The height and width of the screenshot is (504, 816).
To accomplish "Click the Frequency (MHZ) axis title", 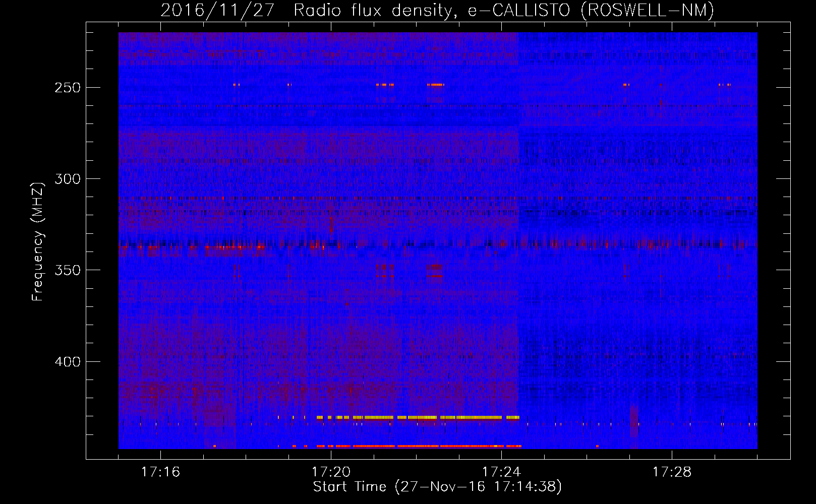I will point(38,241).
